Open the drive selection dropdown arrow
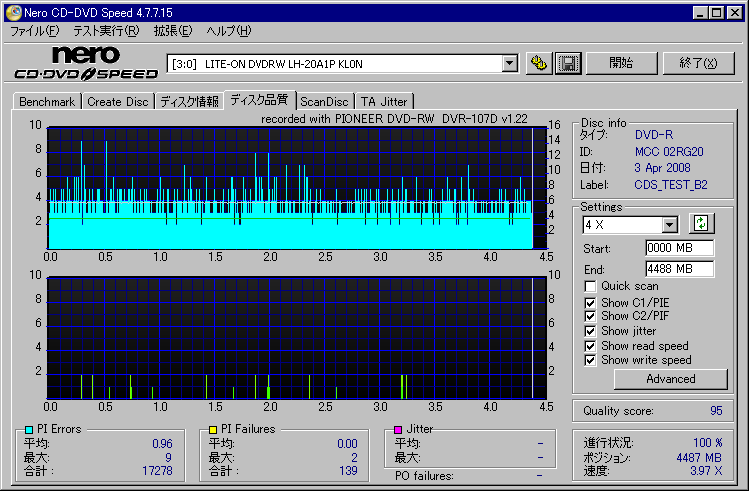The height and width of the screenshot is (491, 749). (x=510, y=63)
